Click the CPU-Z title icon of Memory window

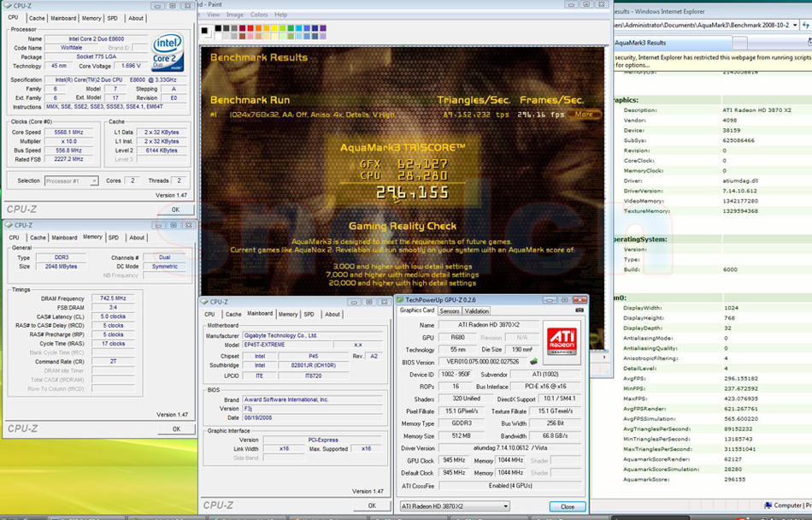pos(9,225)
